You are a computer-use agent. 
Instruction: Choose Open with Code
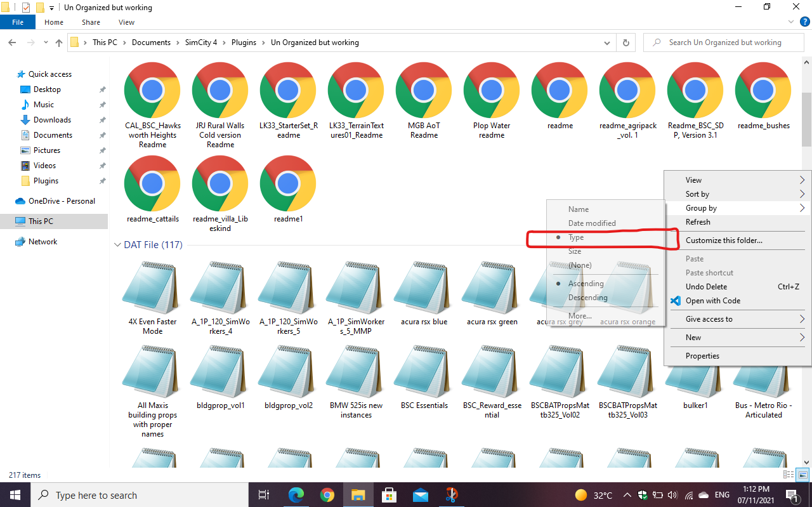tap(738, 301)
